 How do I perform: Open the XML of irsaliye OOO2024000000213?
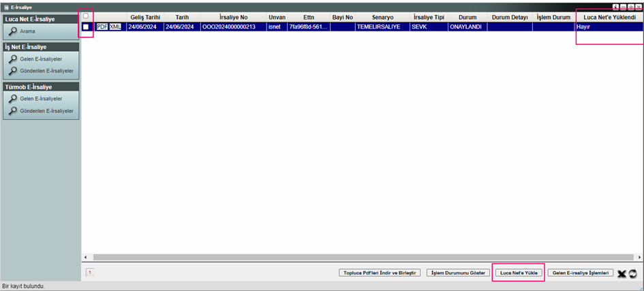coord(115,27)
